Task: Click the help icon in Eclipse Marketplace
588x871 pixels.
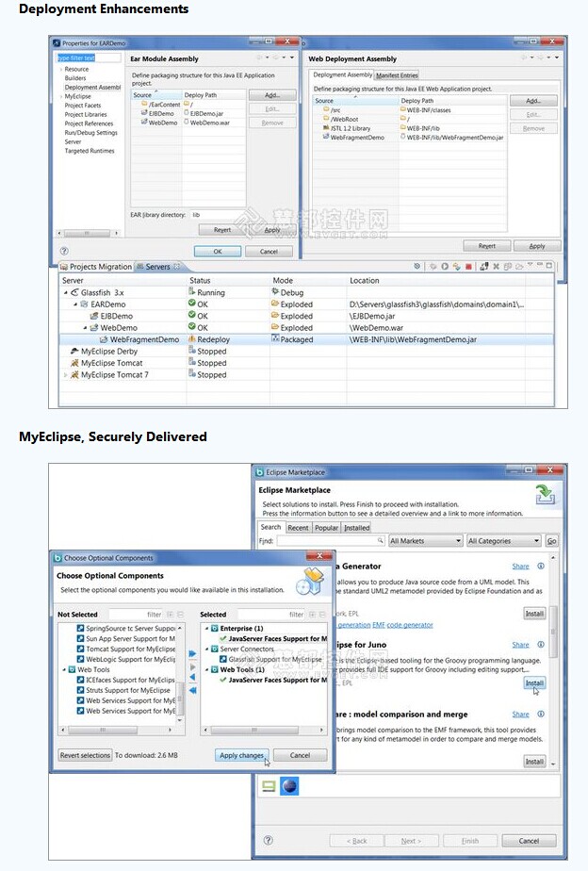Action: [269, 840]
